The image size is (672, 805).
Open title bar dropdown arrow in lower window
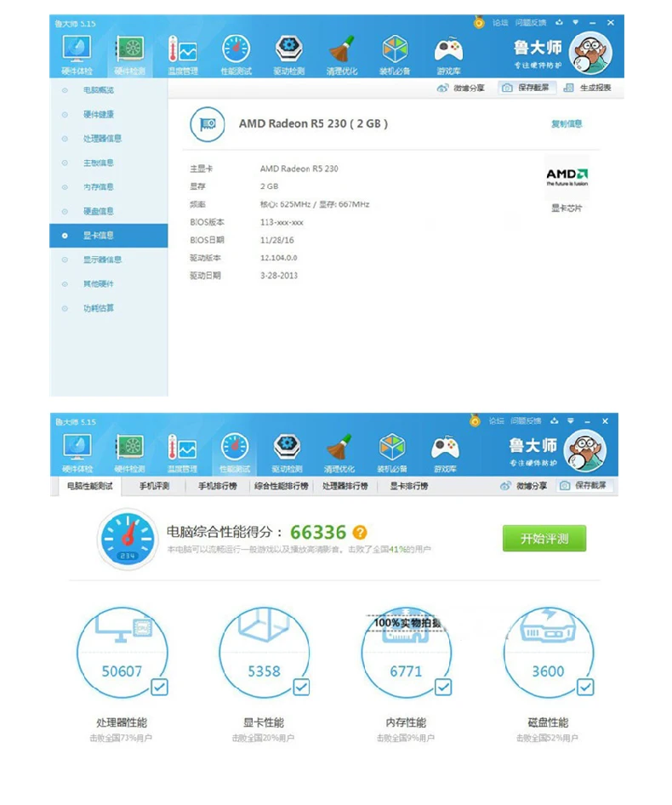click(x=571, y=420)
